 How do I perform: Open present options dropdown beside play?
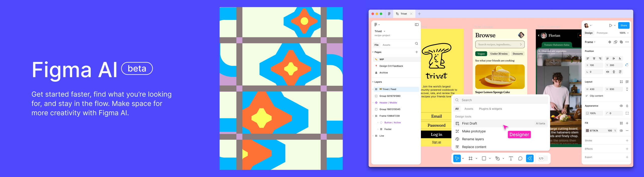point(615,25)
